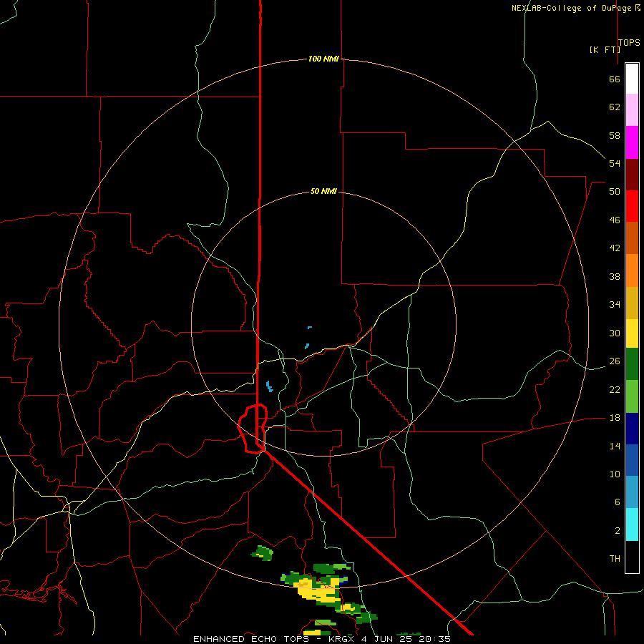Click the cyan 2 kft legend swatch
The image size is (644, 644).
(632, 525)
